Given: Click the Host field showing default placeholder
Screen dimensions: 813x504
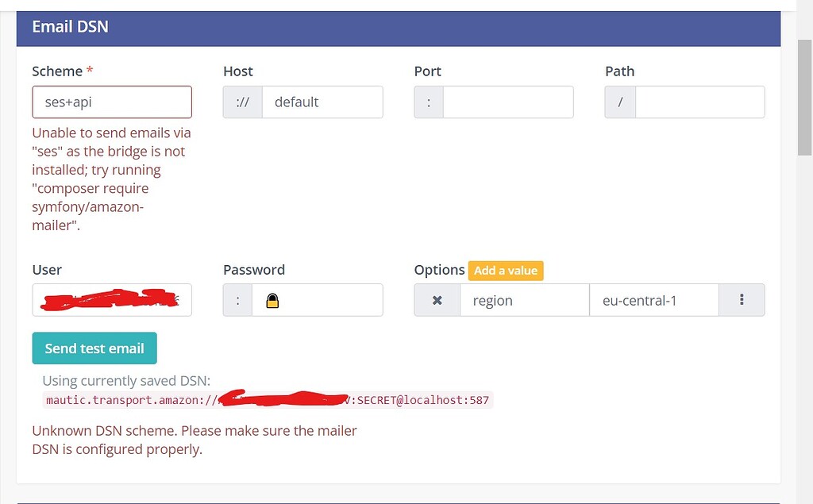Looking at the screenshot, I should click(x=322, y=102).
